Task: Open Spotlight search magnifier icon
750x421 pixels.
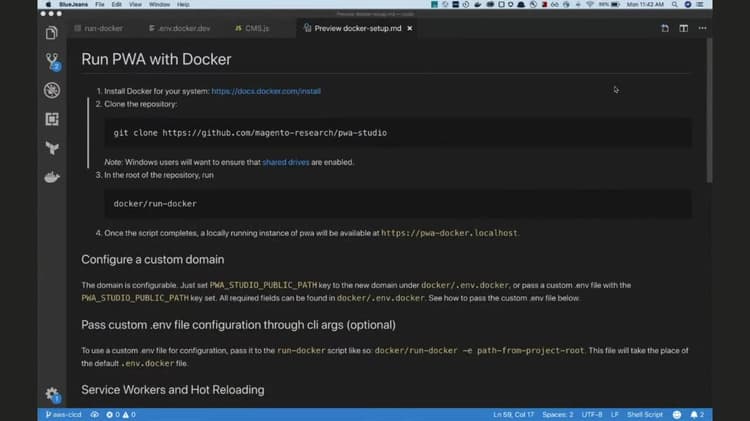Action: pos(674,4)
